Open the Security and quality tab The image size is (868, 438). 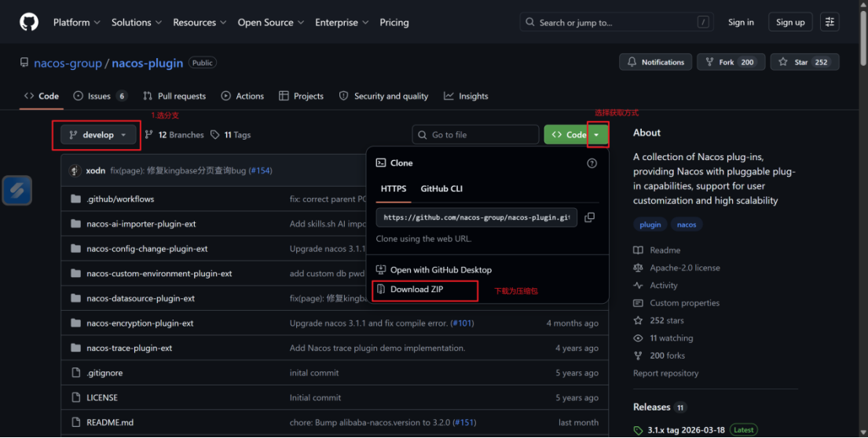coord(383,97)
